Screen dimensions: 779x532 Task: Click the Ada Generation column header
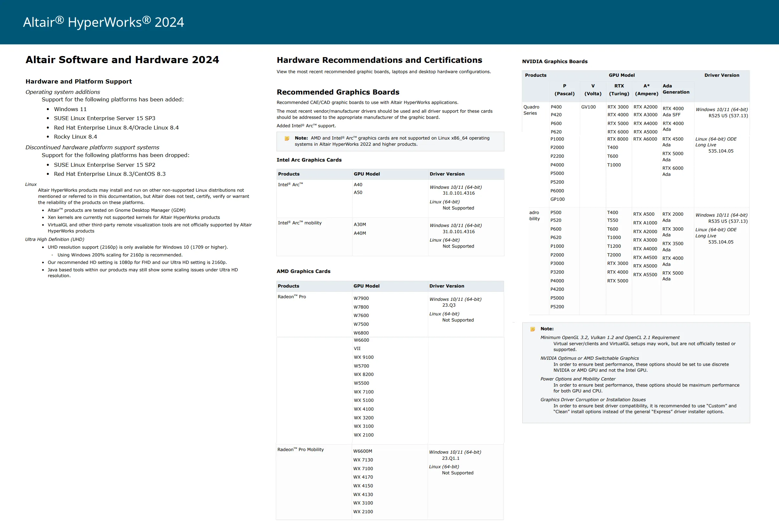point(676,89)
